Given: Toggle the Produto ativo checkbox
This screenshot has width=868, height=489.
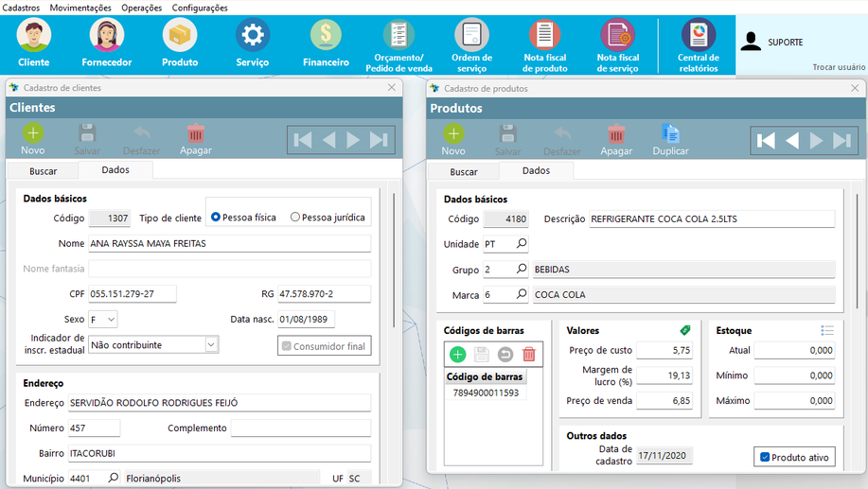Looking at the screenshot, I should [765, 458].
